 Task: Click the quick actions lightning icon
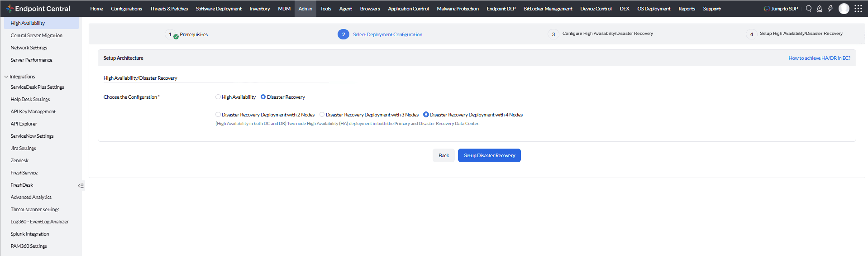(830, 9)
